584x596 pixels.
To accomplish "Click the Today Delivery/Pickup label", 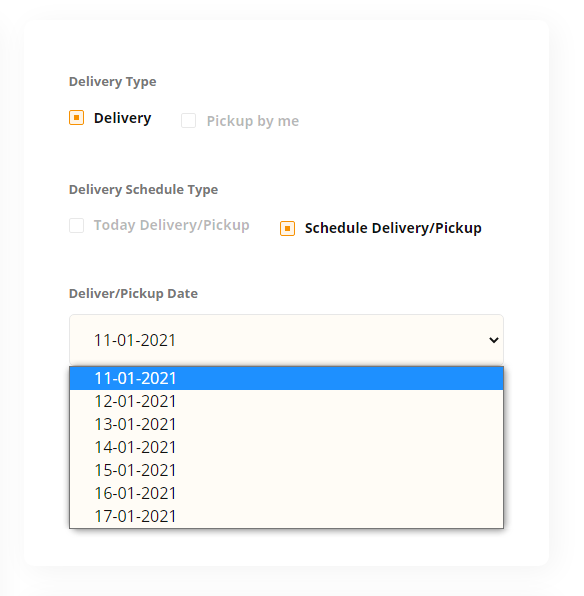I will [171, 225].
